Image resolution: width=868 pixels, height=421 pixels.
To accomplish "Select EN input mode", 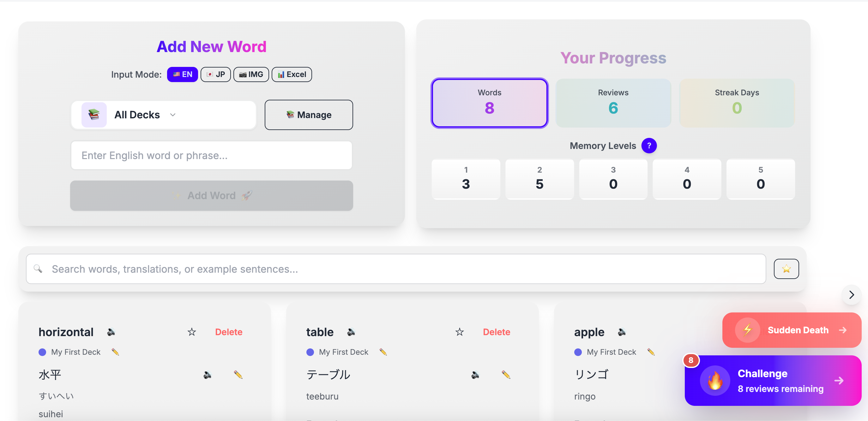I will tap(182, 74).
